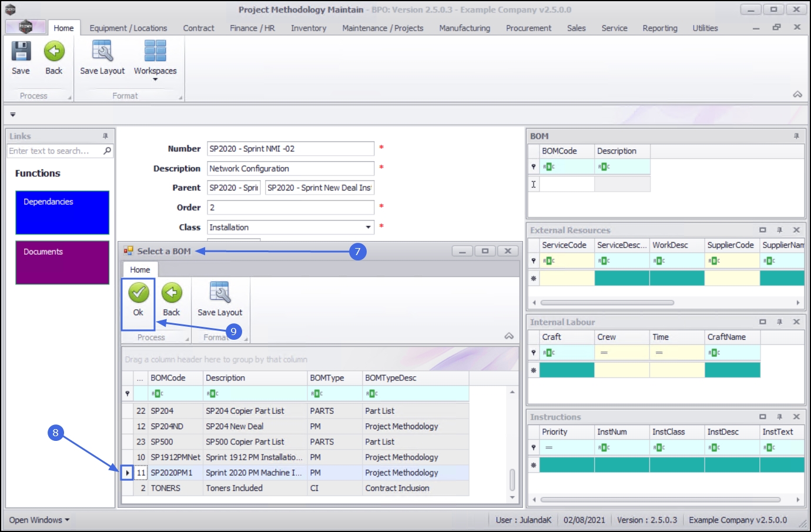Pin the BOM panel using pin icon
The image size is (811, 532).
point(796,136)
